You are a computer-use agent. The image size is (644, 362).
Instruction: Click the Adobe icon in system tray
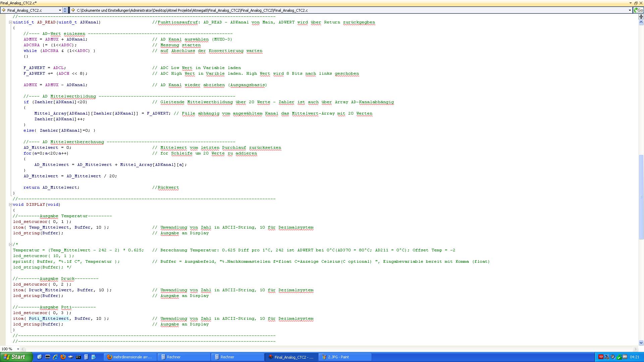[x=601, y=357]
